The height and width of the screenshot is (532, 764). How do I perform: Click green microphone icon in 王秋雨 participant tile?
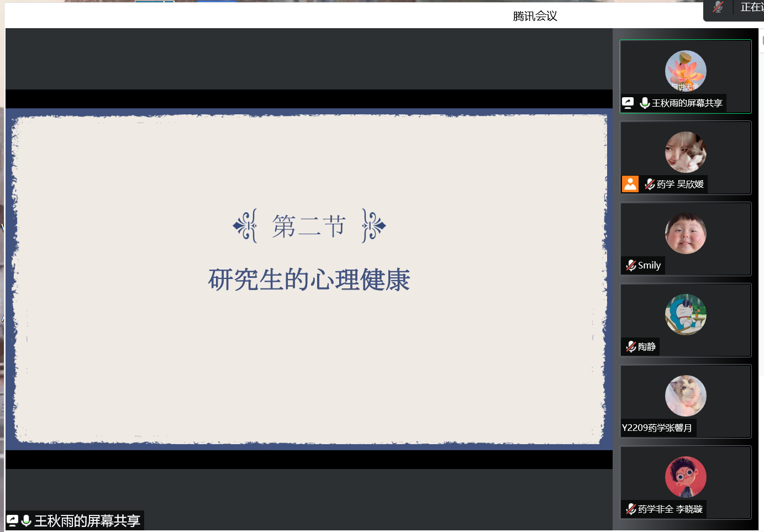[x=644, y=103]
